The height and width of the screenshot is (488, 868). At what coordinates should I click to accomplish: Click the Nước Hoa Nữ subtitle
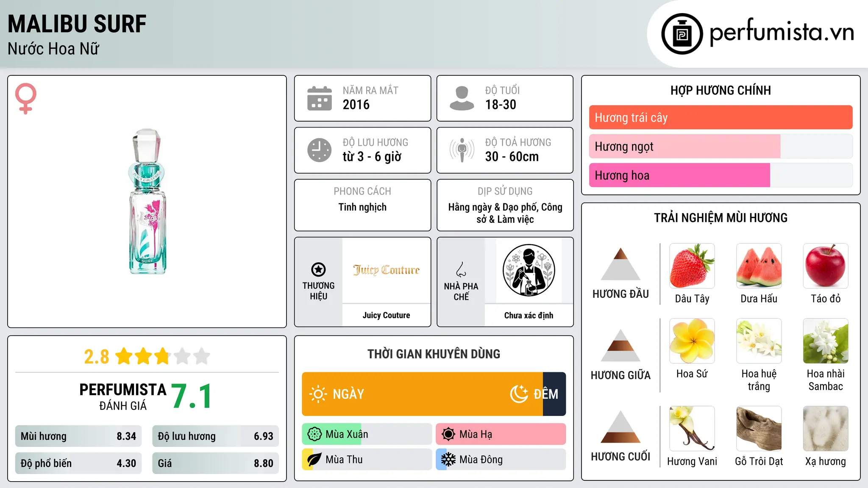(x=53, y=49)
